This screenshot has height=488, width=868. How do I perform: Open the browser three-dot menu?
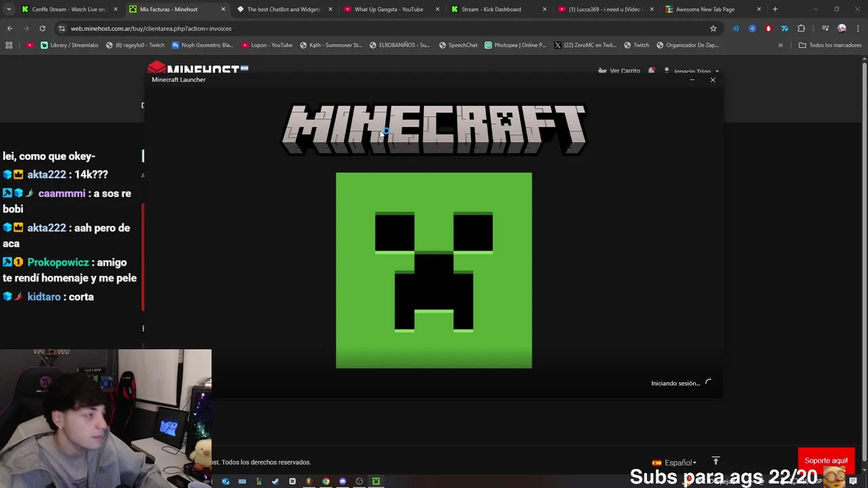tap(858, 28)
